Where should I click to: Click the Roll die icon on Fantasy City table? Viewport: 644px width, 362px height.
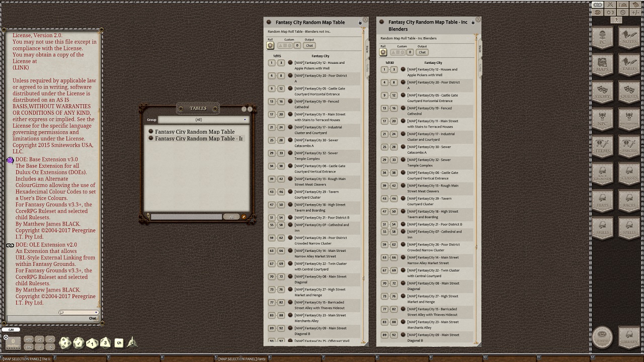pos(271,45)
